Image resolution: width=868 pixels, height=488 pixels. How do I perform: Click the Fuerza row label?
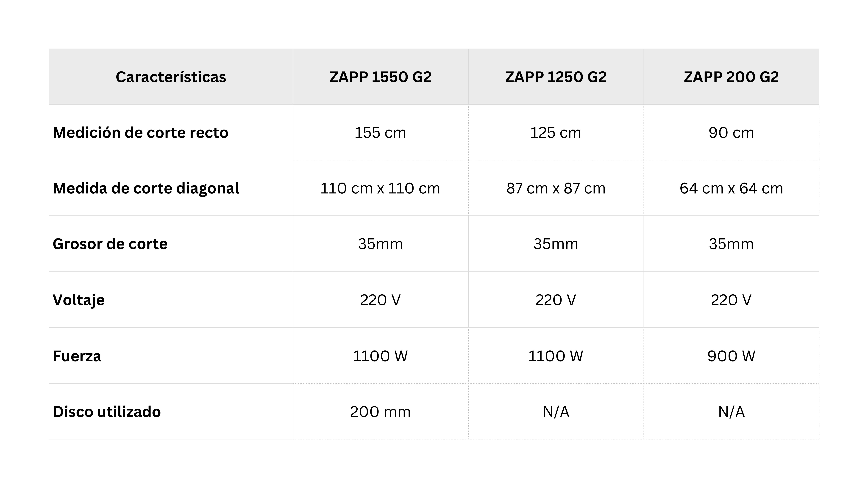tap(77, 356)
